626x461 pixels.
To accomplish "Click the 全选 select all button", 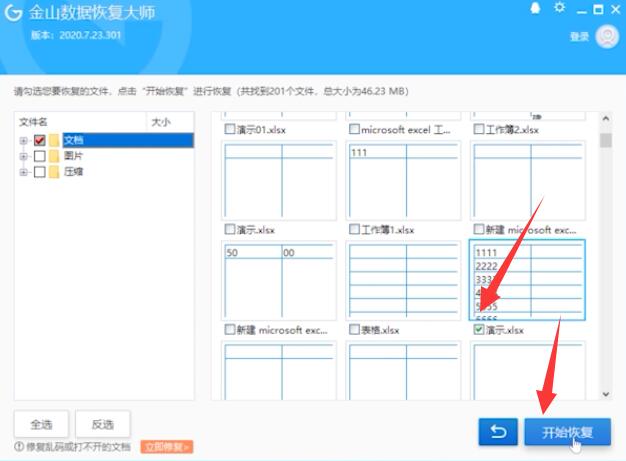I will pos(41,424).
